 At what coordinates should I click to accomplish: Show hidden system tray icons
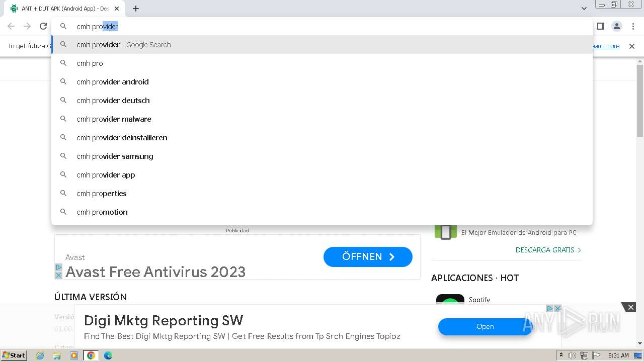pyautogui.click(x=561, y=355)
